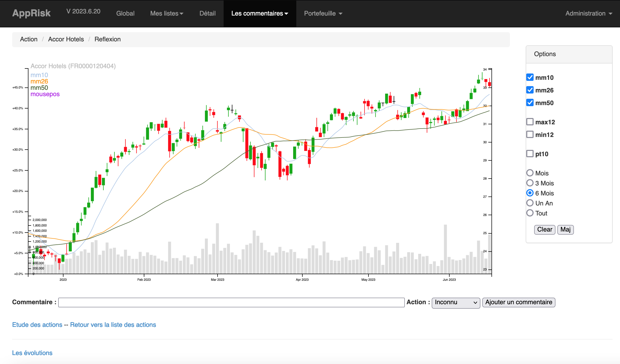
Task: Choose the Un An time range
Action: 530,203
